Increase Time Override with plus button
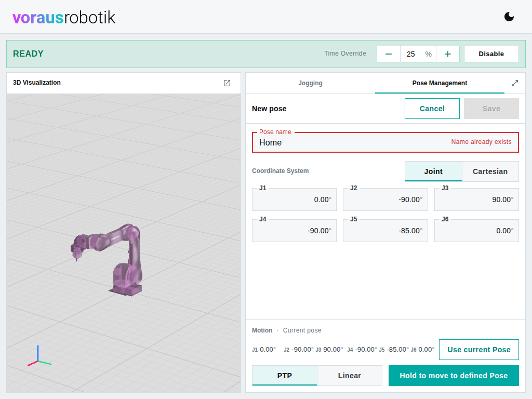Viewport: 532px width, 399px height. point(447,54)
